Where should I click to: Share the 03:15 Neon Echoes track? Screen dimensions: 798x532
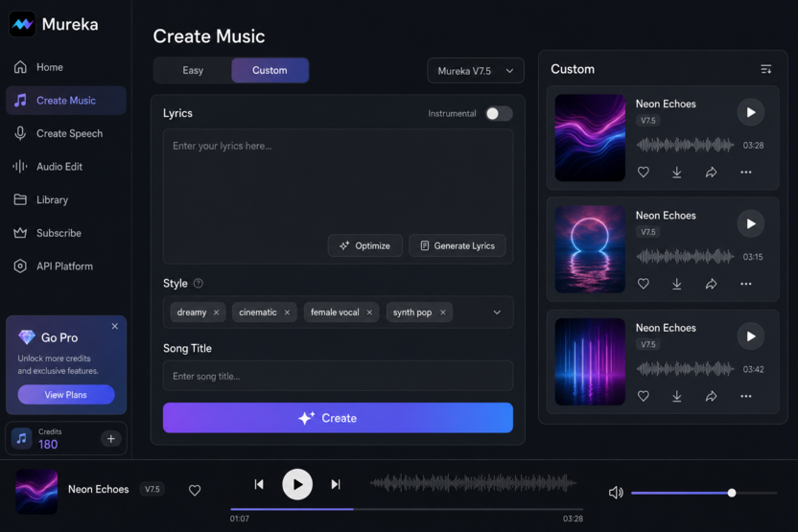coord(711,284)
